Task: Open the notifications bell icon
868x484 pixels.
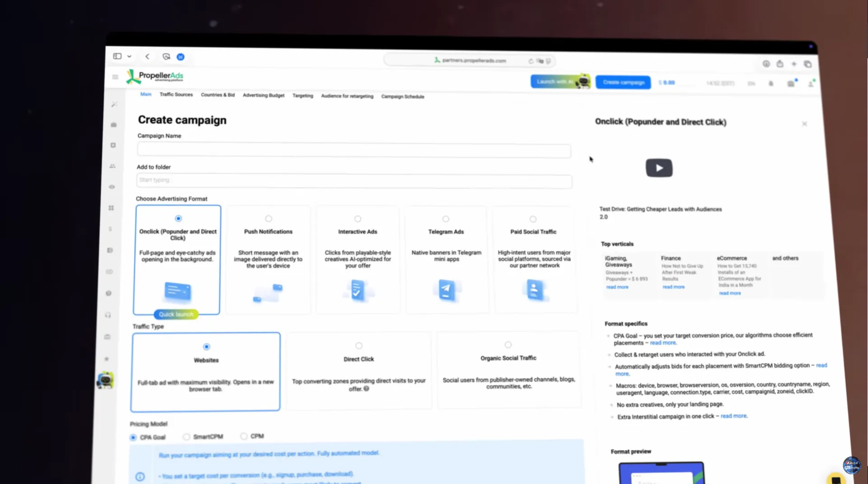Action: [x=771, y=84]
